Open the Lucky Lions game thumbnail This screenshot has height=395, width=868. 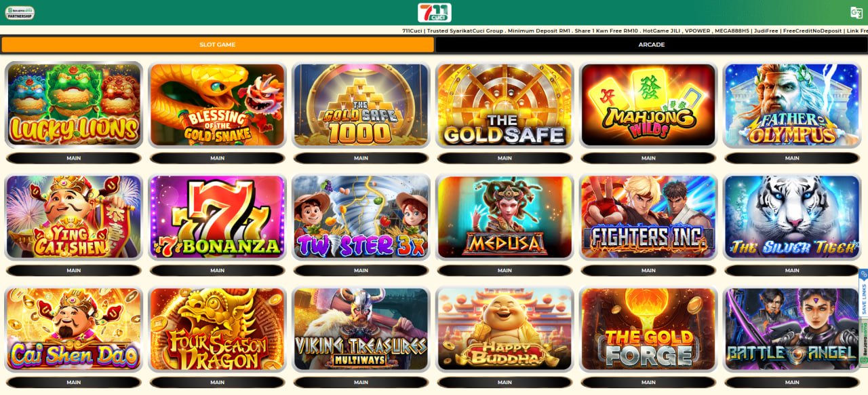click(x=74, y=105)
